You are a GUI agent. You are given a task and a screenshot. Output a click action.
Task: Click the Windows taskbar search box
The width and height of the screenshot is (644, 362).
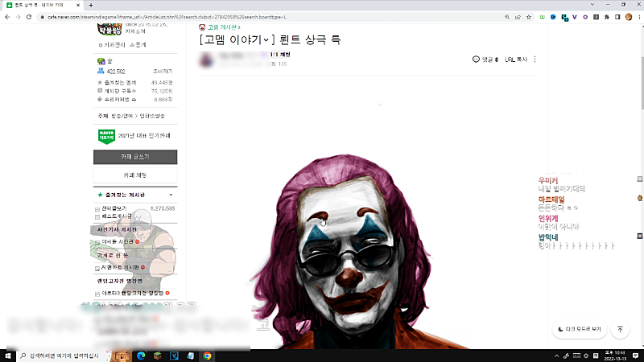(61, 356)
